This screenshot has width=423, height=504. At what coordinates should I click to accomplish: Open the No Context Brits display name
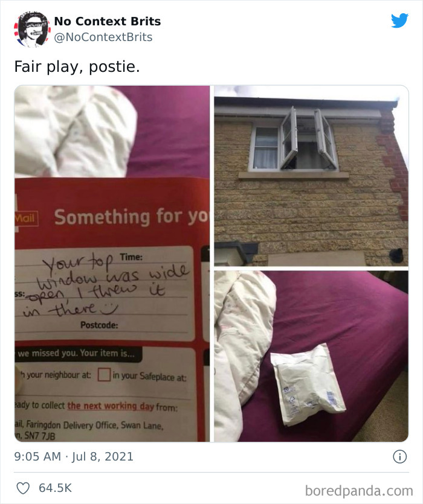(x=108, y=21)
